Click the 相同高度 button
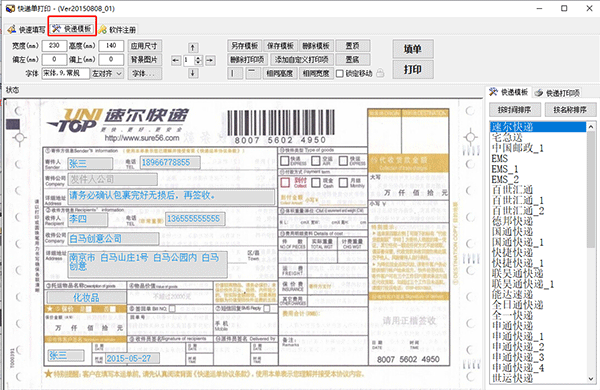Viewport: 600px width, 390px height. click(x=280, y=73)
